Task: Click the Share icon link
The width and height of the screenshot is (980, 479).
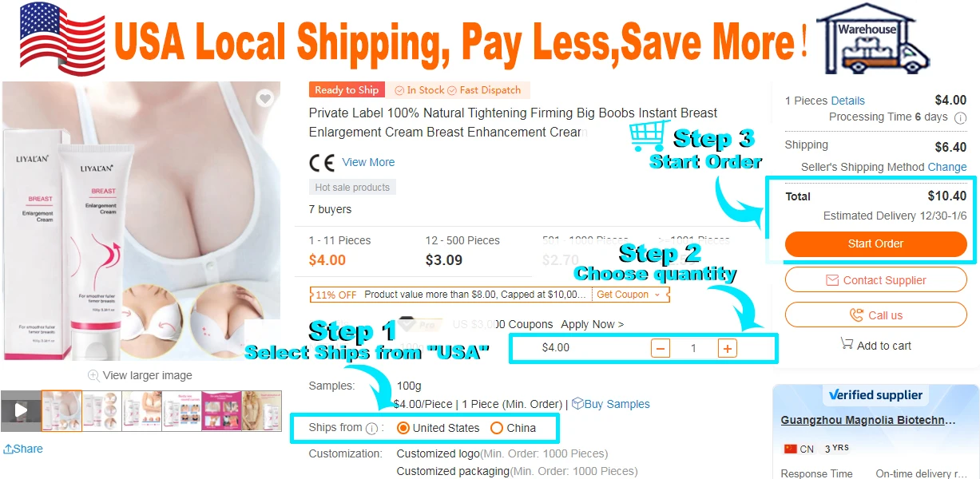Action: point(8,449)
